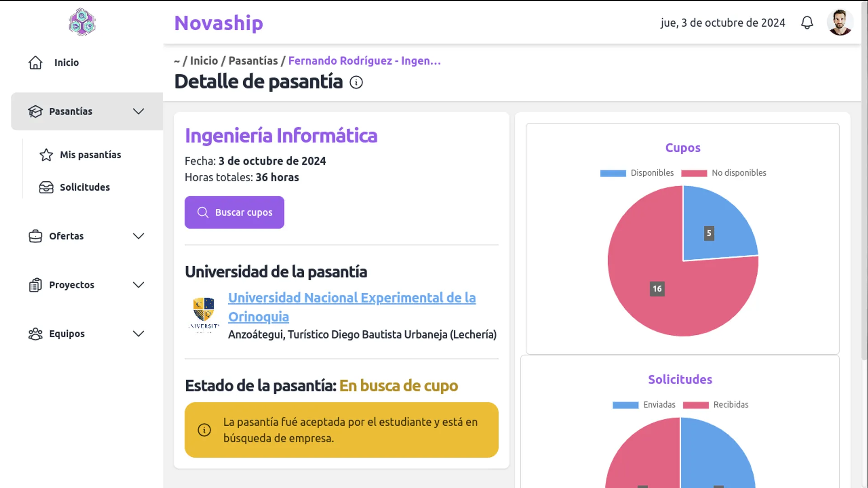
Task: Open Mis pasantías submenu item
Action: 90,155
